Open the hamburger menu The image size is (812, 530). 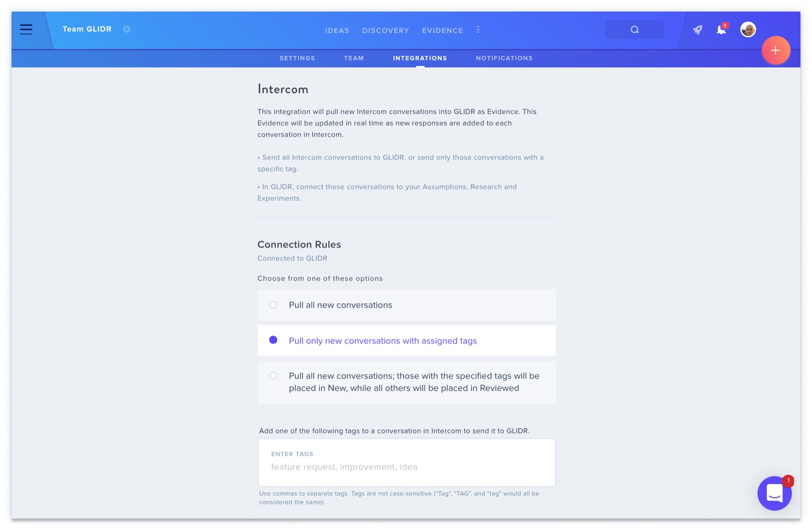26,29
